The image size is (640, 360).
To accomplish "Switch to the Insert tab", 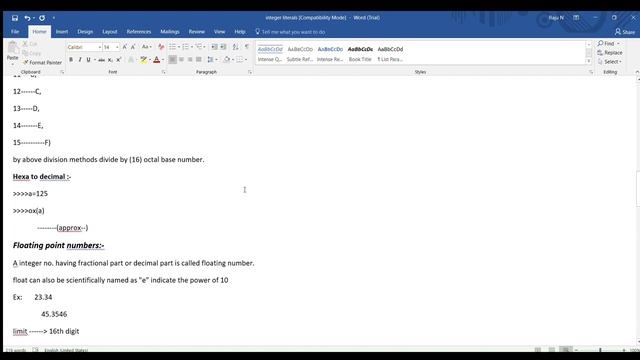I will point(62,32).
